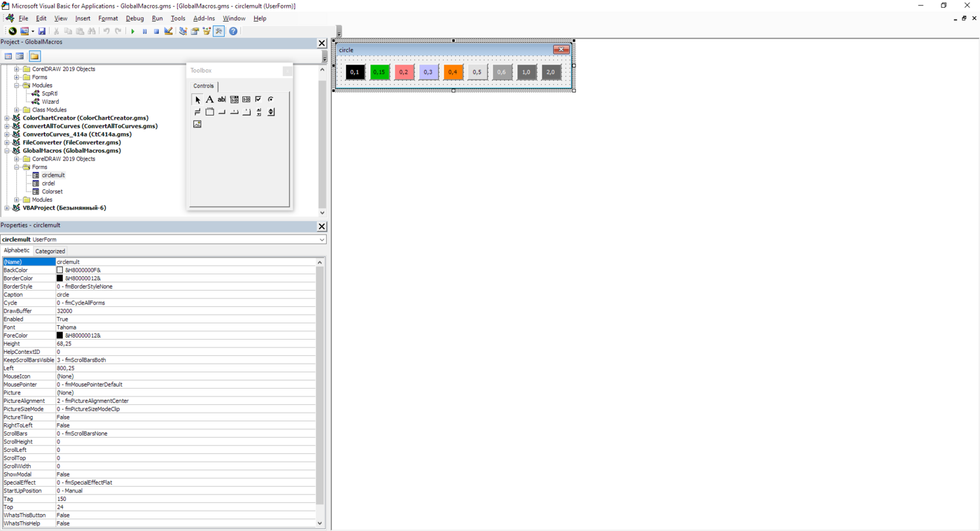
Task: Select the TabStrip control in Toolbox
Action: click(234, 112)
